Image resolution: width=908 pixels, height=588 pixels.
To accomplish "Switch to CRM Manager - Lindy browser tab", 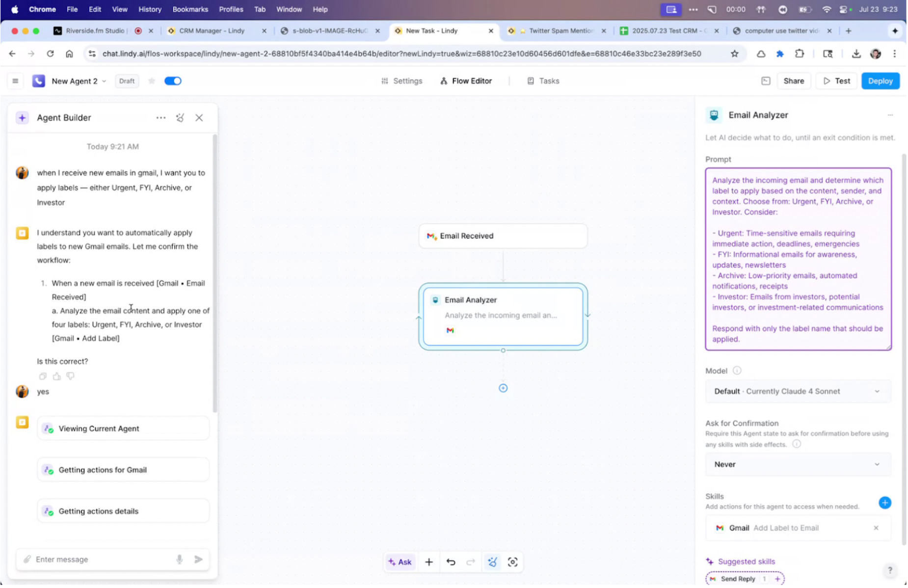I will pyautogui.click(x=212, y=31).
